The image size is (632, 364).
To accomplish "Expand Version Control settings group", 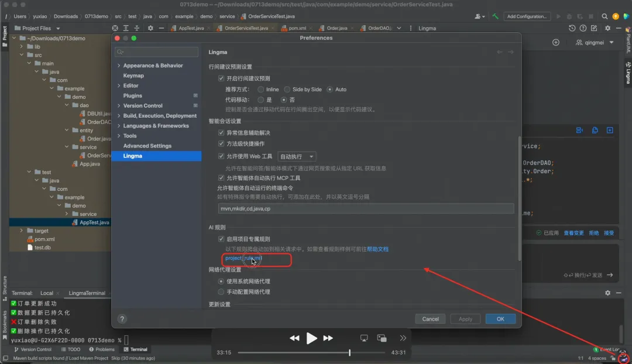I will (x=119, y=105).
